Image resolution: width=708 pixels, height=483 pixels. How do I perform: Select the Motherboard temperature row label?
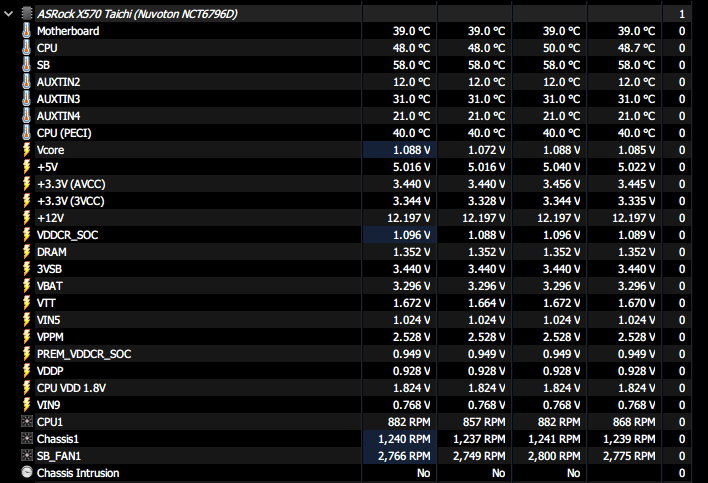(68, 31)
